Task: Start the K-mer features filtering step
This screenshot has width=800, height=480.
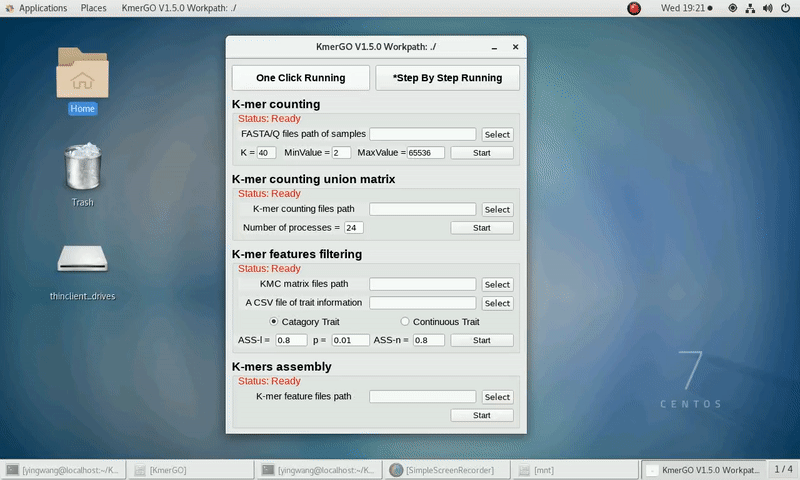Action: point(482,340)
